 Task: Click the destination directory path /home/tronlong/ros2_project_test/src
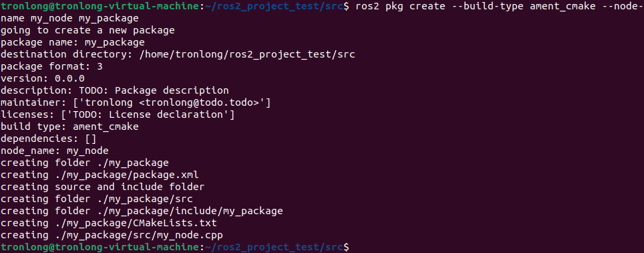coord(247,55)
